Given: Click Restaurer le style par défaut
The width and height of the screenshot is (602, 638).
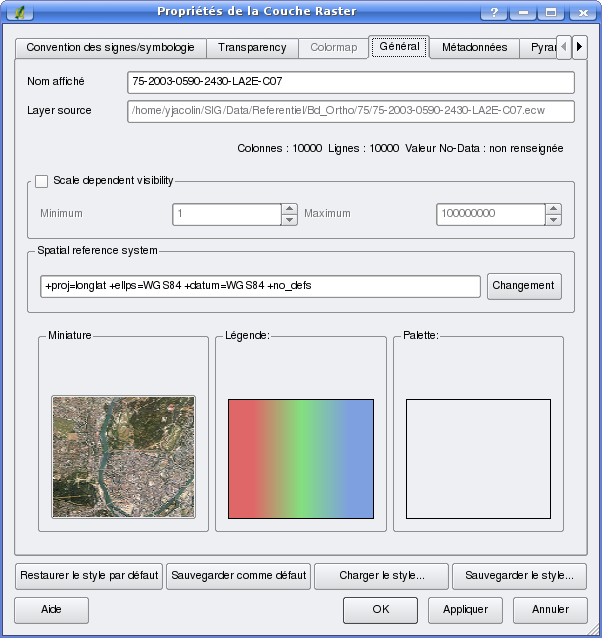Looking at the screenshot, I should pos(89,576).
